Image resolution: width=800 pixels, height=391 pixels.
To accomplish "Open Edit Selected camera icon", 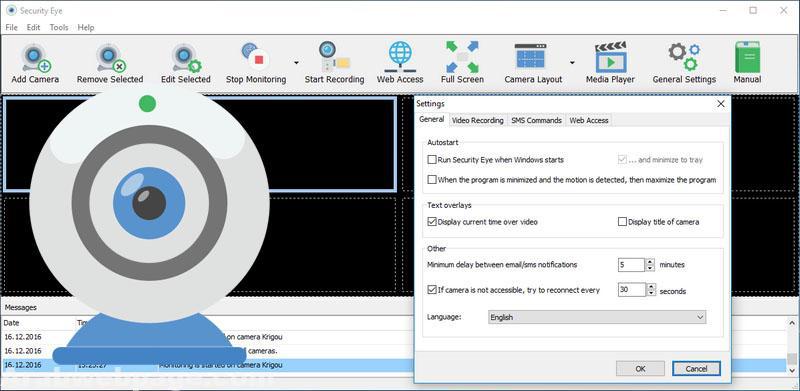I will point(186,58).
